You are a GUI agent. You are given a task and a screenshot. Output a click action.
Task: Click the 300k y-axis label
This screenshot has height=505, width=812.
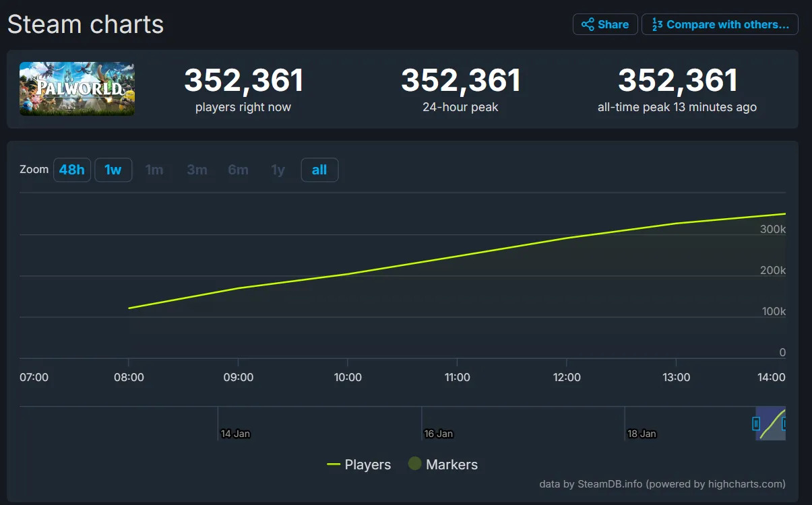pyautogui.click(x=773, y=229)
